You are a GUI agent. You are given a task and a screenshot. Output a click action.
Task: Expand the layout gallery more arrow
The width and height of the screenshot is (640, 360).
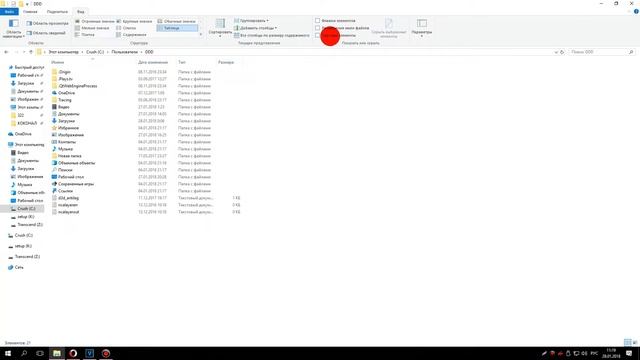click(201, 35)
